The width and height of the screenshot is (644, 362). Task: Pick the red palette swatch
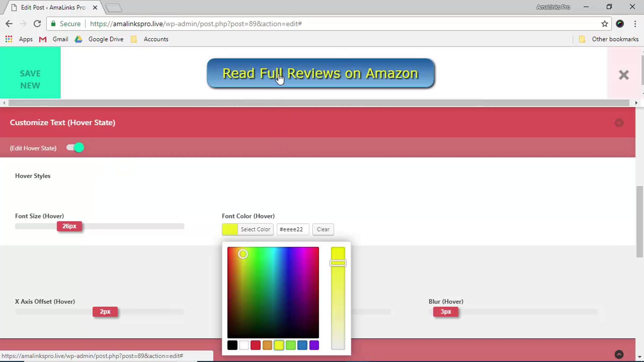coord(255,345)
